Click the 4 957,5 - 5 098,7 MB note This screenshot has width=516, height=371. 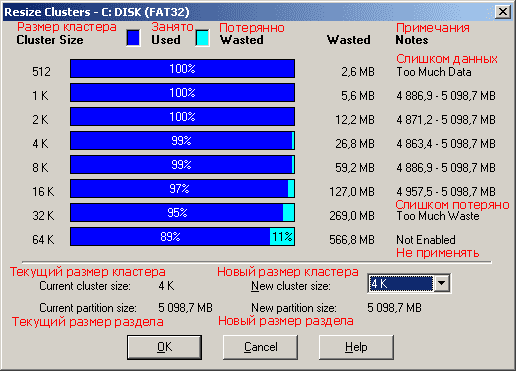click(x=446, y=192)
